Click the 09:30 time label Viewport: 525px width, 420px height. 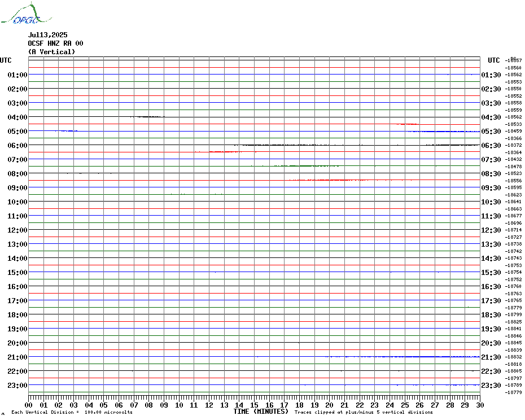click(491, 188)
